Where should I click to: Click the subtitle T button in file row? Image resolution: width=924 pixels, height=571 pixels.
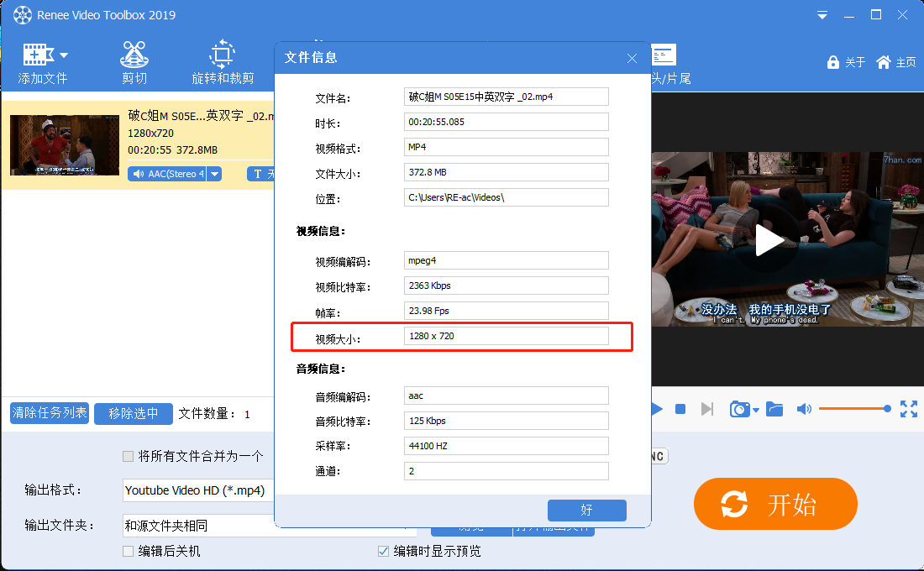[x=258, y=174]
